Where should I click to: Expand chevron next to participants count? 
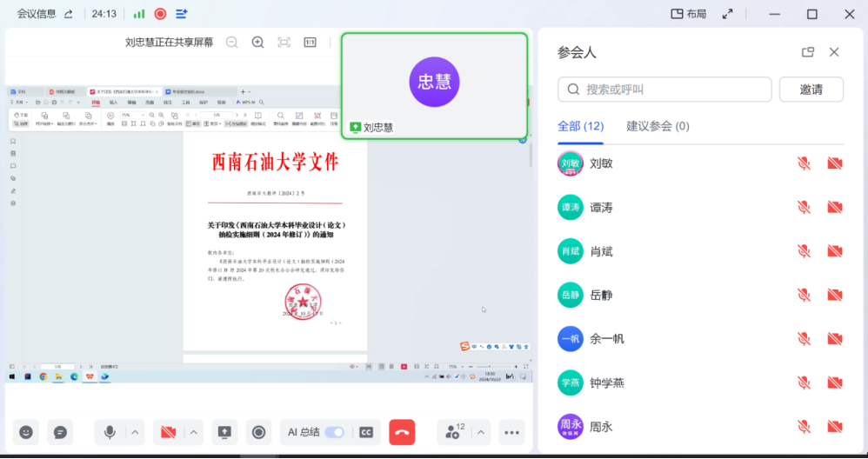[x=481, y=432]
